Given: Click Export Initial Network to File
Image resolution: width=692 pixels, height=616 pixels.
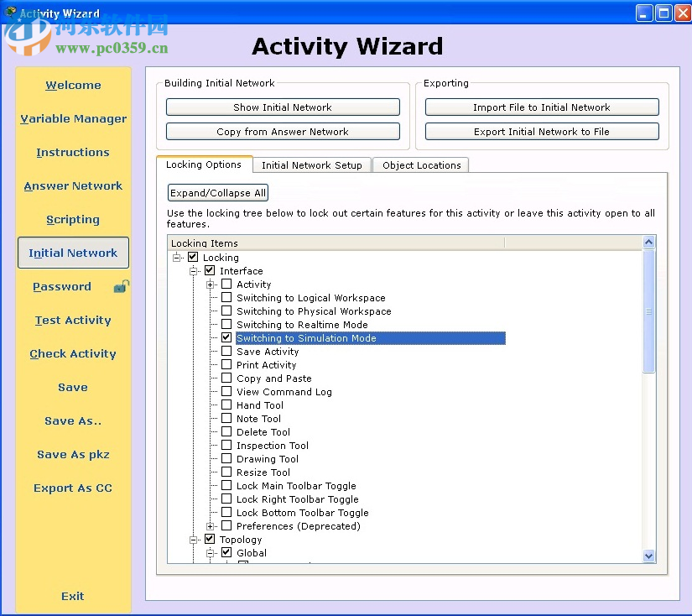Looking at the screenshot, I should click(x=542, y=132).
